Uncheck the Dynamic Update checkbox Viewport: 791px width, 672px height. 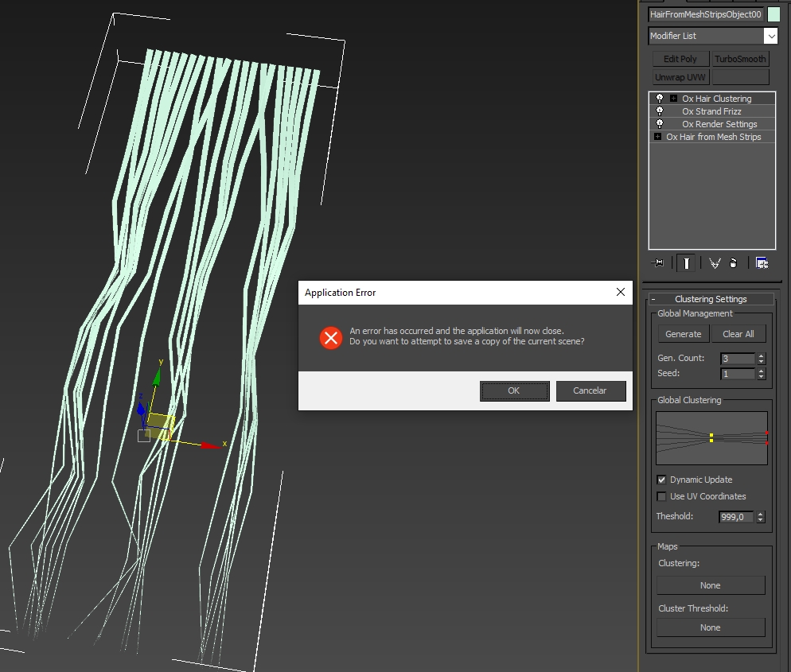click(661, 480)
